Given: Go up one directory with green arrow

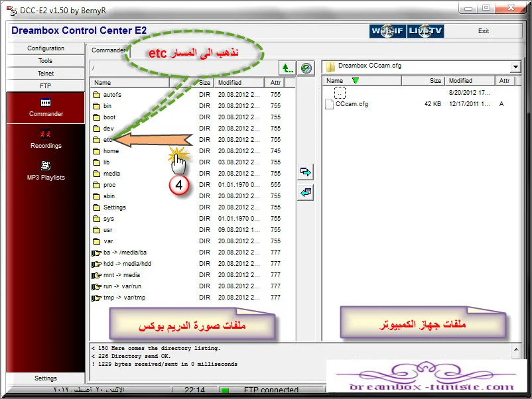Looking at the screenshot, I should pos(287,68).
